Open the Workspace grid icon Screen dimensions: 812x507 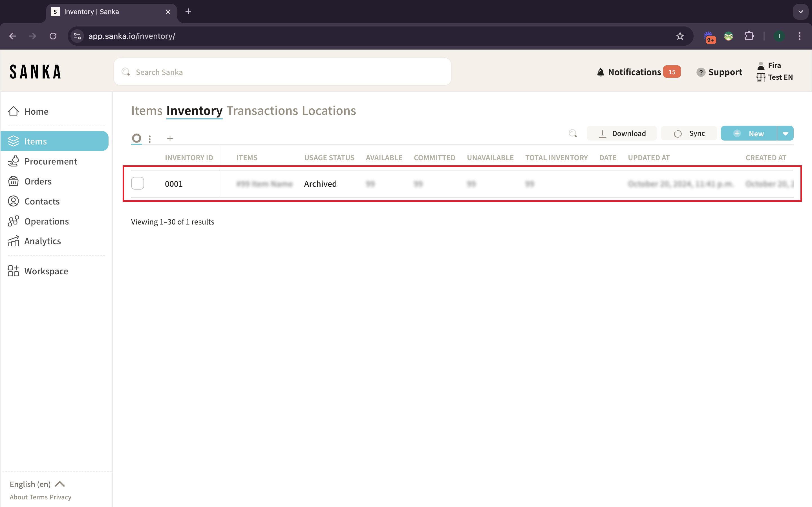click(x=14, y=271)
